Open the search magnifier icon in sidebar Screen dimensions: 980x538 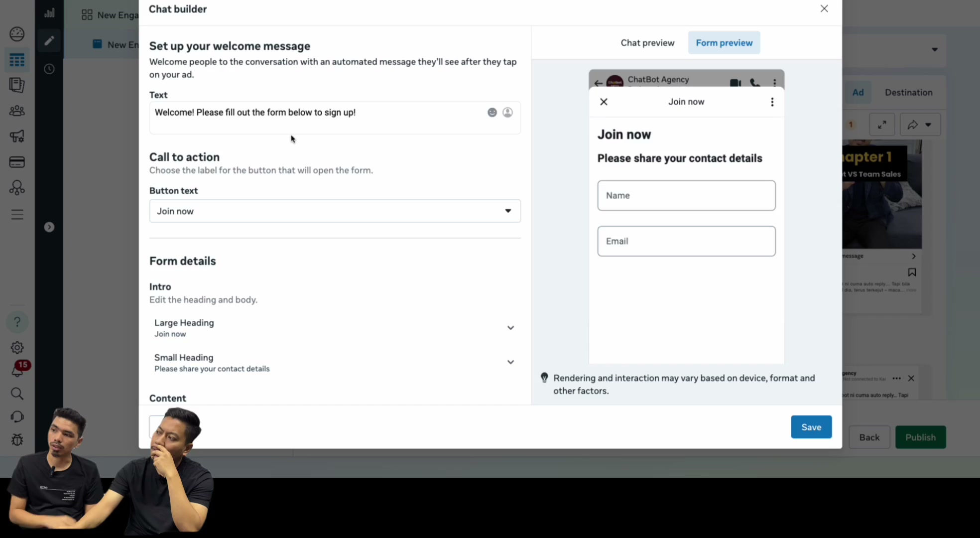pyautogui.click(x=17, y=394)
